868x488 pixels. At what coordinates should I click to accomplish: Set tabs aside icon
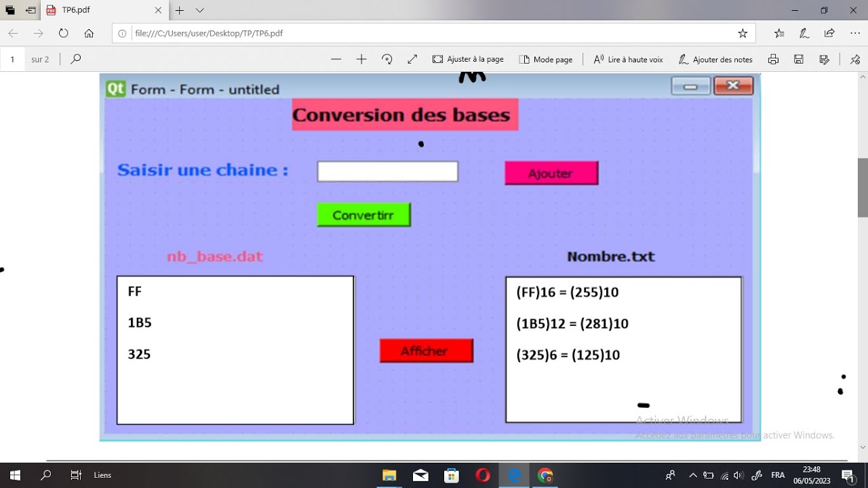31,10
